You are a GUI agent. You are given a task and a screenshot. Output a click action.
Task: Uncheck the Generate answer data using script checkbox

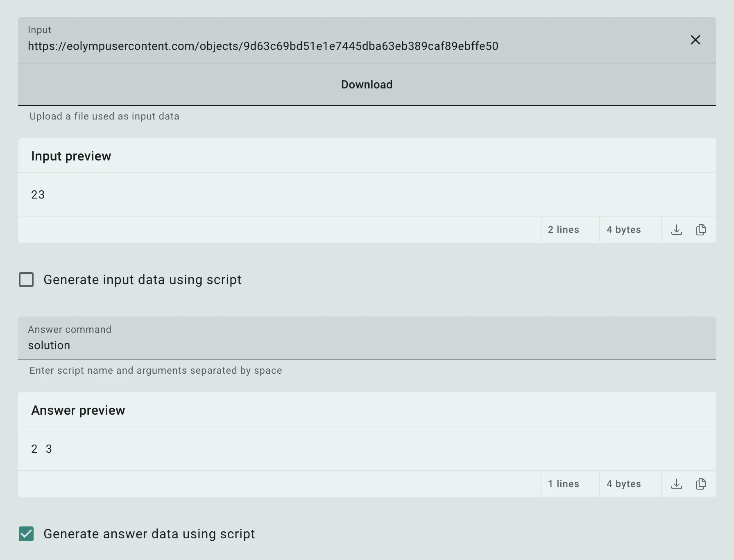click(x=26, y=534)
